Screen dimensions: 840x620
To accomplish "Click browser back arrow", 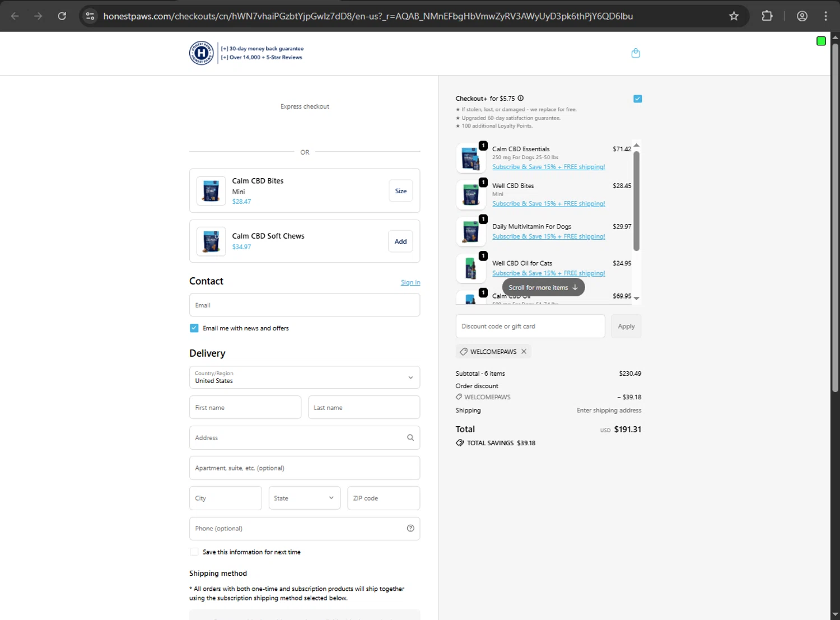I will tap(15, 16).
